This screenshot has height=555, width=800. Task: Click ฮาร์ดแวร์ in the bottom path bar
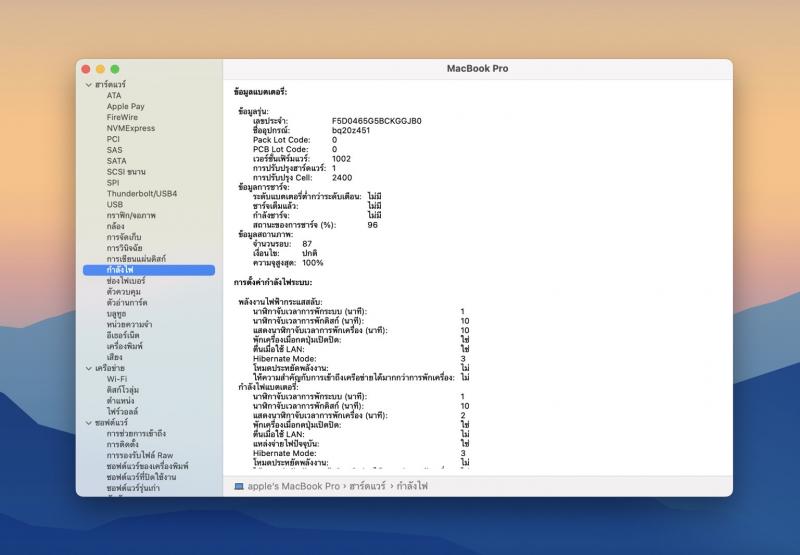click(x=367, y=486)
